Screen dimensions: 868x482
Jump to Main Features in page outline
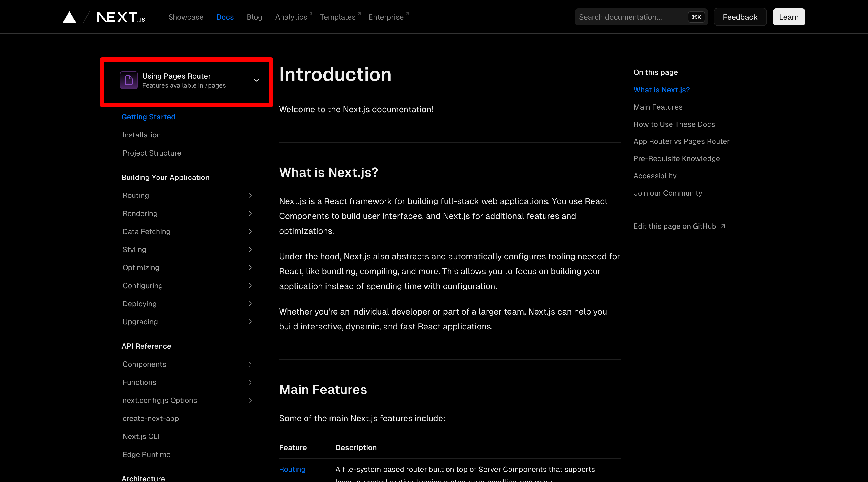(x=658, y=107)
